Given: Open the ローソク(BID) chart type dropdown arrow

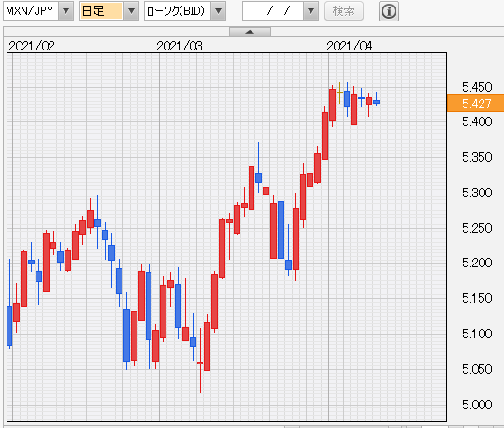Looking at the screenshot, I should click(x=219, y=11).
